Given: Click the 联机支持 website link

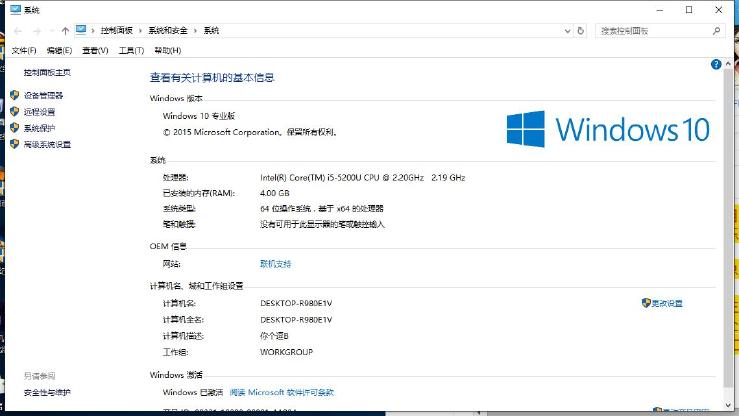Looking at the screenshot, I should click(x=276, y=264).
